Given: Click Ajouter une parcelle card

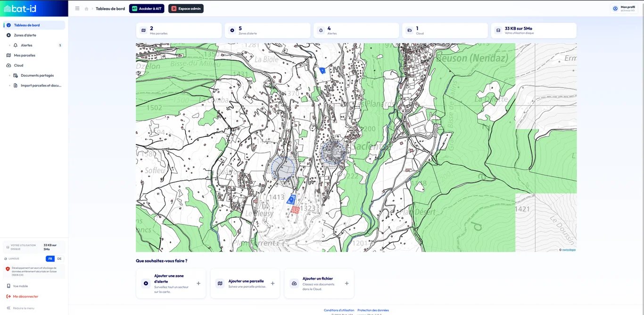Looking at the screenshot, I should [x=245, y=283].
